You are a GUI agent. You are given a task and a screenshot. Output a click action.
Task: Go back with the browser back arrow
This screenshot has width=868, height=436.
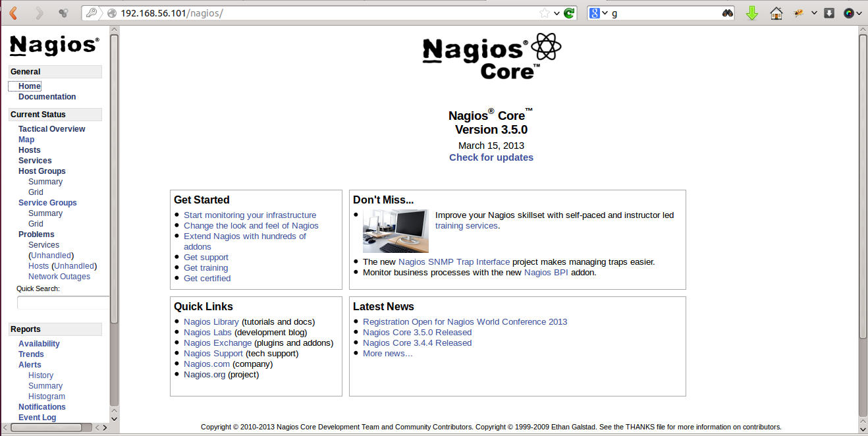point(13,13)
